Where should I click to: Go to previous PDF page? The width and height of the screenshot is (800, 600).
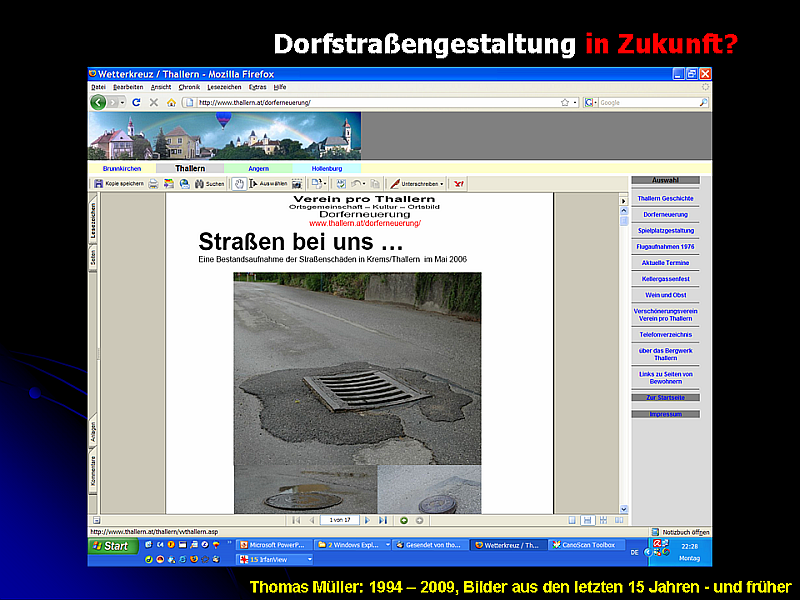coord(312,520)
